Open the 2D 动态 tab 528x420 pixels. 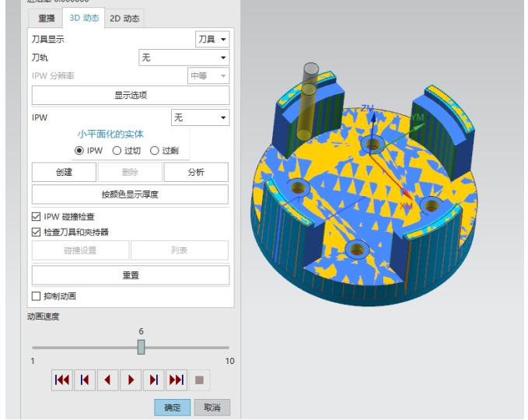124,18
